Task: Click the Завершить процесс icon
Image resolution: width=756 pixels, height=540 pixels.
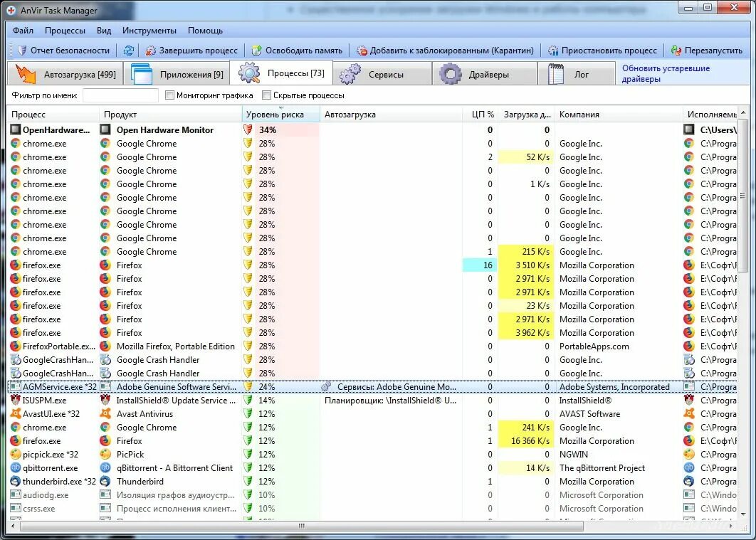Action: click(150, 50)
